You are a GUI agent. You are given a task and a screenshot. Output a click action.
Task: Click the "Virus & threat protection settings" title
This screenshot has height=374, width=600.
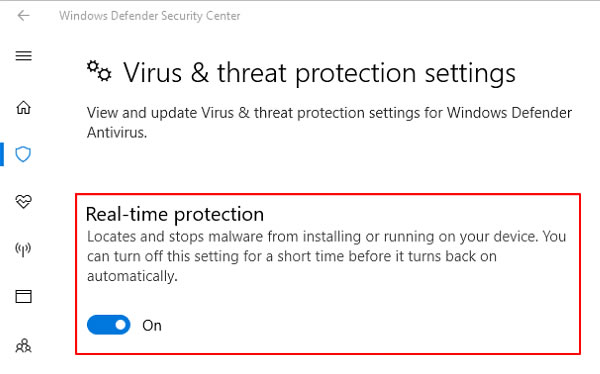(319, 73)
